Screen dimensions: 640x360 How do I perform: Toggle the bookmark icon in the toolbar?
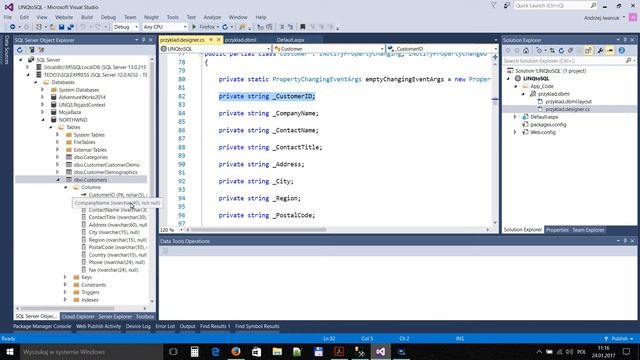(x=302, y=27)
